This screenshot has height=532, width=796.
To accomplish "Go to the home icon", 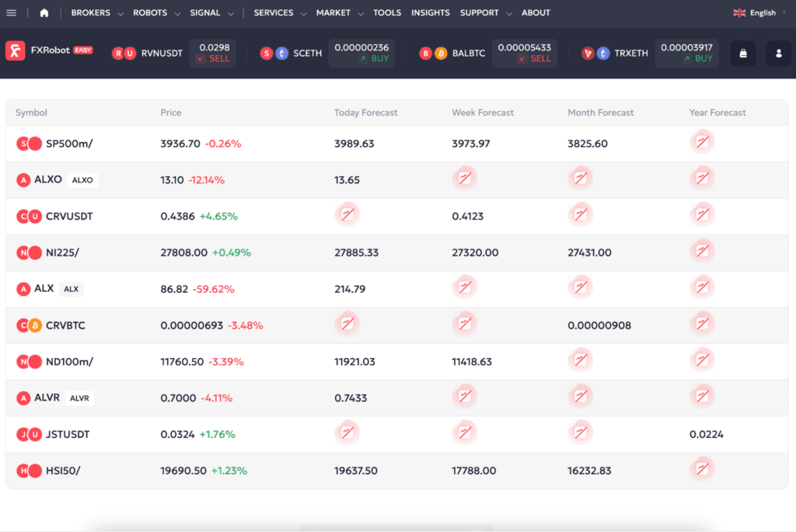I will pyautogui.click(x=44, y=12).
